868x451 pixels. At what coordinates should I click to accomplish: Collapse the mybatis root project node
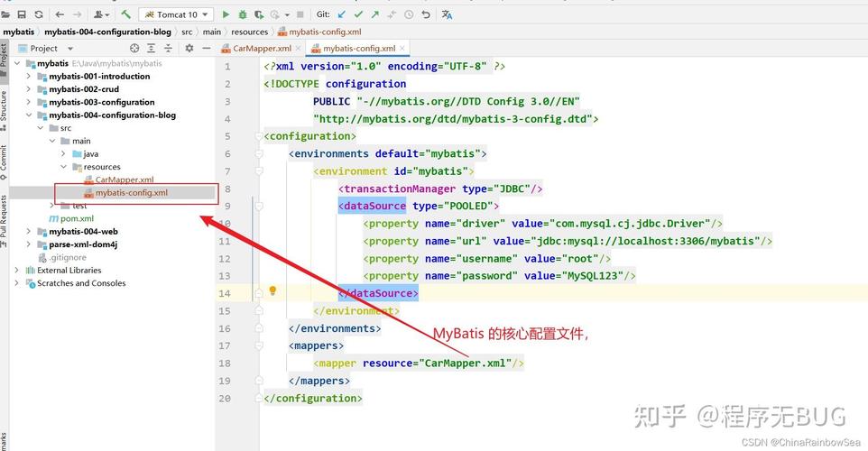pyautogui.click(x=16, y=63)
